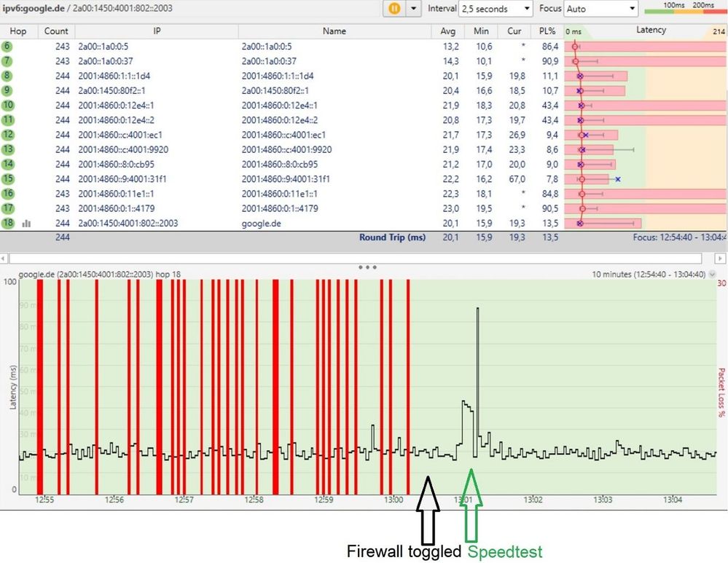Open the 10 minutes timeline range dropdown

point(713,275)
